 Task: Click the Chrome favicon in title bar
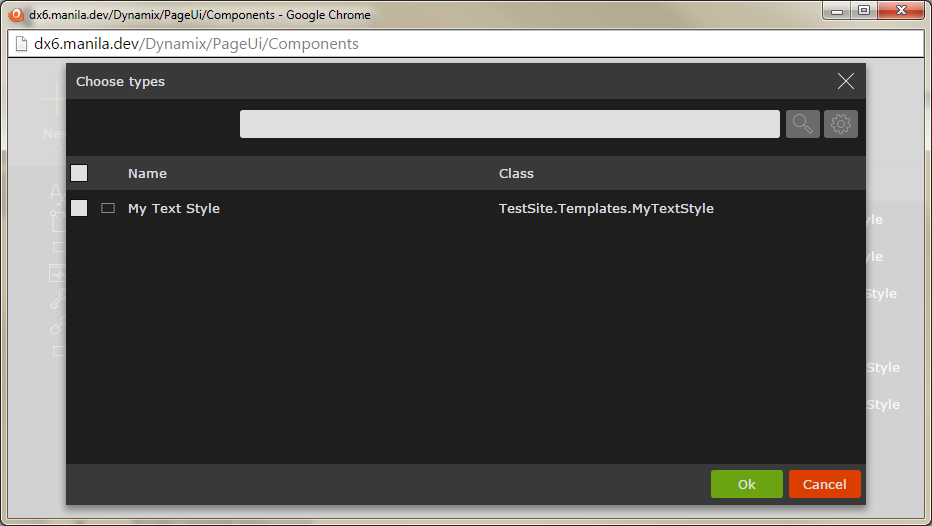(16, 14)
